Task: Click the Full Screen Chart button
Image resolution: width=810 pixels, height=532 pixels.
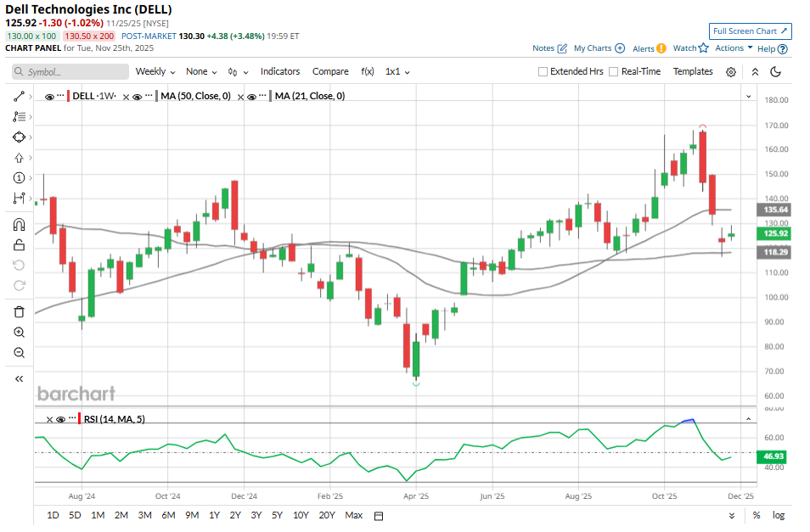Action: pyautogui.click(x=751, y=31)
